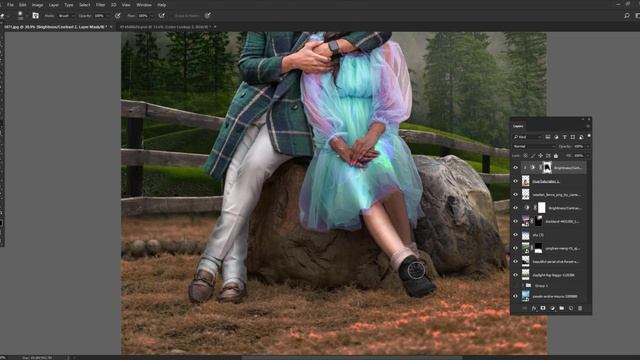Image resolution: width=640 pixels, height=360 pixels.
Task: Open the search icon in options bar
Action: tap(627, 16)
